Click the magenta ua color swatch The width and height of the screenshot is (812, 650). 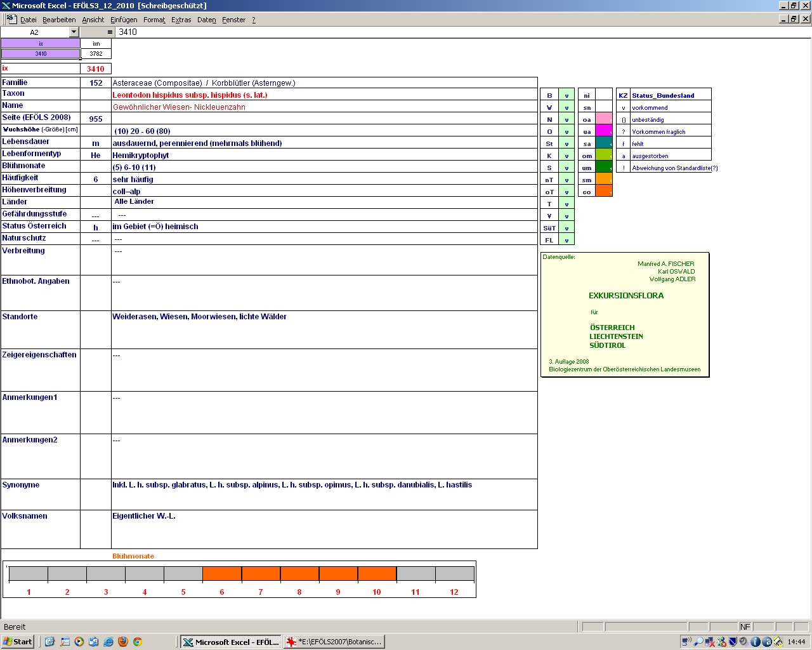(x=604, y=131)
